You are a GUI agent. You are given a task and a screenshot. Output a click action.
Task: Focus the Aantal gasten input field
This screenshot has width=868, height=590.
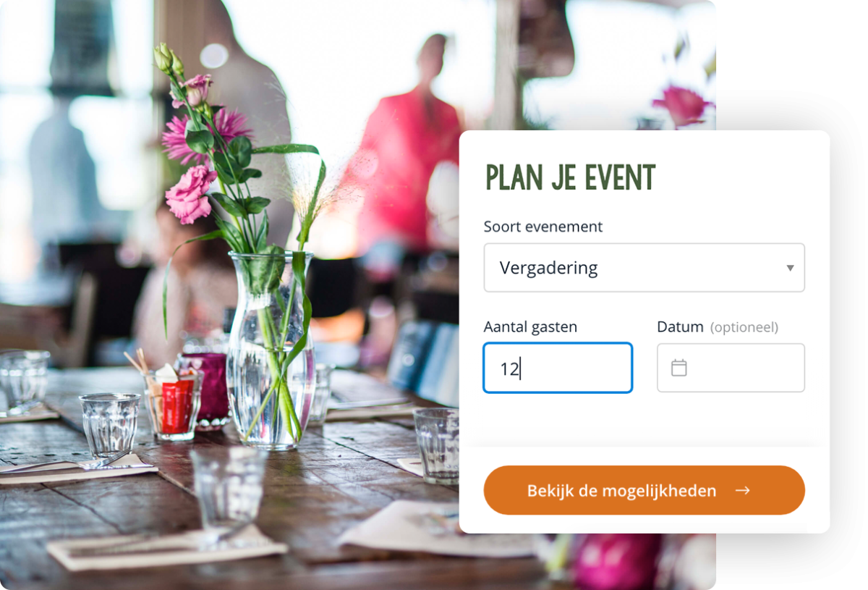coord(558,368)
